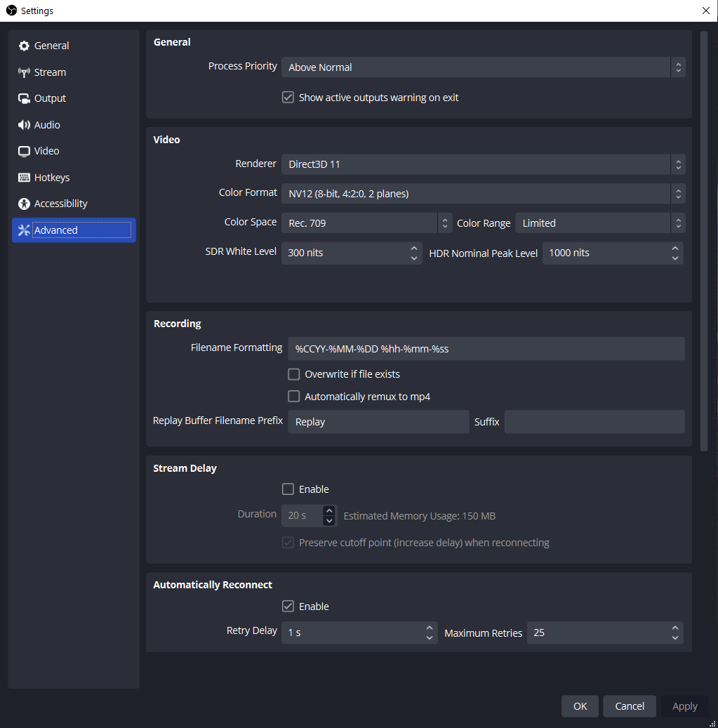This screenshot has height=728, width=718.
Task: Click the Hotkeys keyboard icon
Action: (x=24, y=178)
